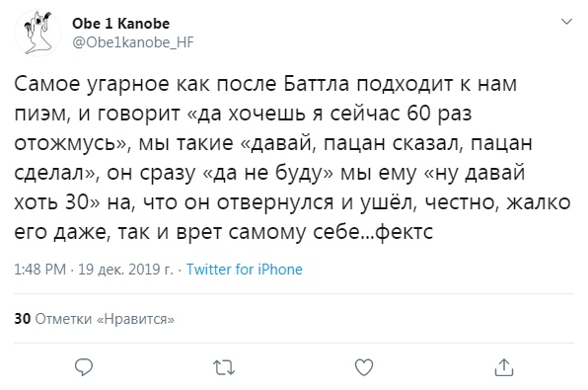588x390 pixels.
Task: View the 30 likes count
Action: click(x=22, y=319)
